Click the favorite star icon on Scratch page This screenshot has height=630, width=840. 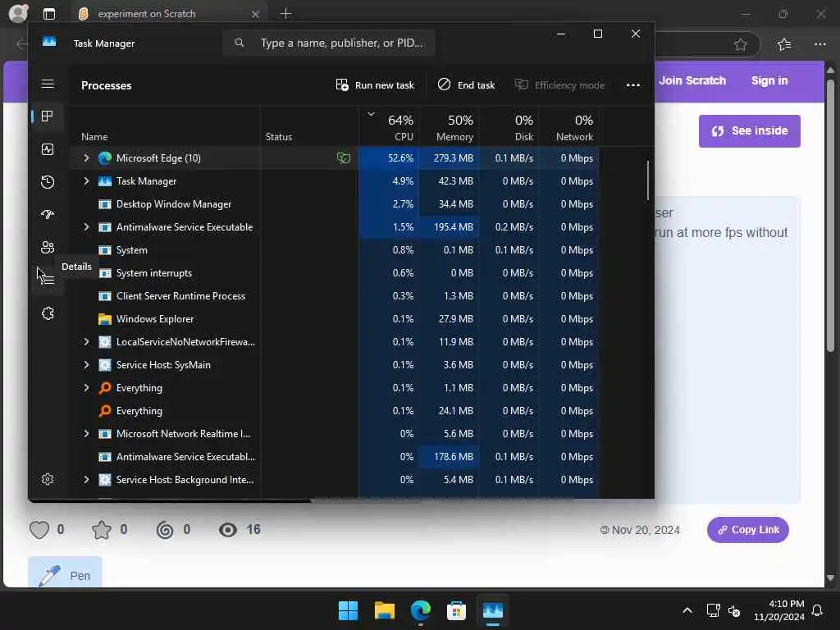tap(102, 530)
